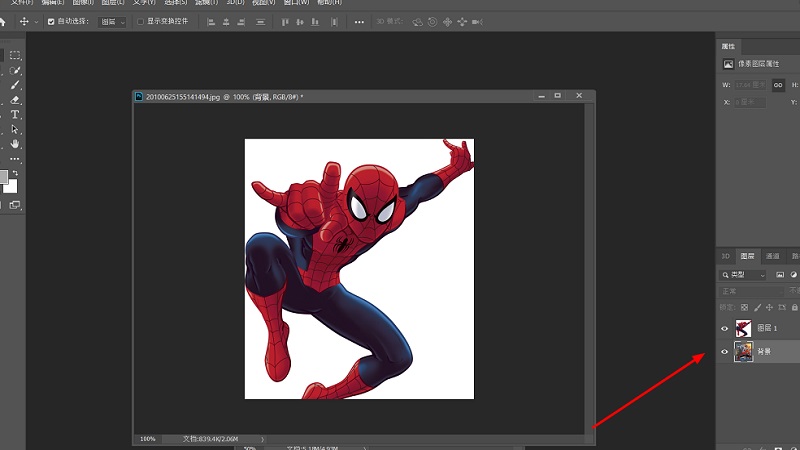Open the auto-select 图层 dropdown

(112, 22)
